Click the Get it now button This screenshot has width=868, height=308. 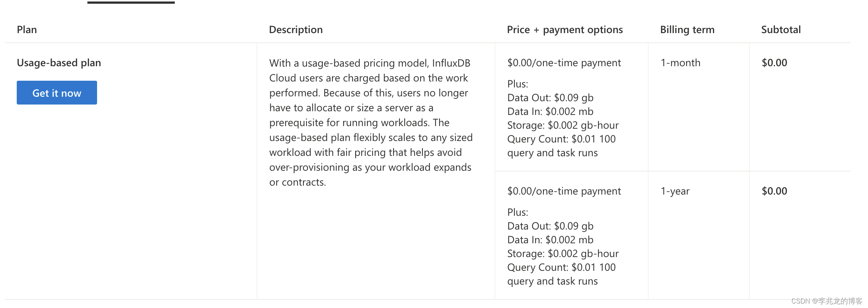point(57,93)
